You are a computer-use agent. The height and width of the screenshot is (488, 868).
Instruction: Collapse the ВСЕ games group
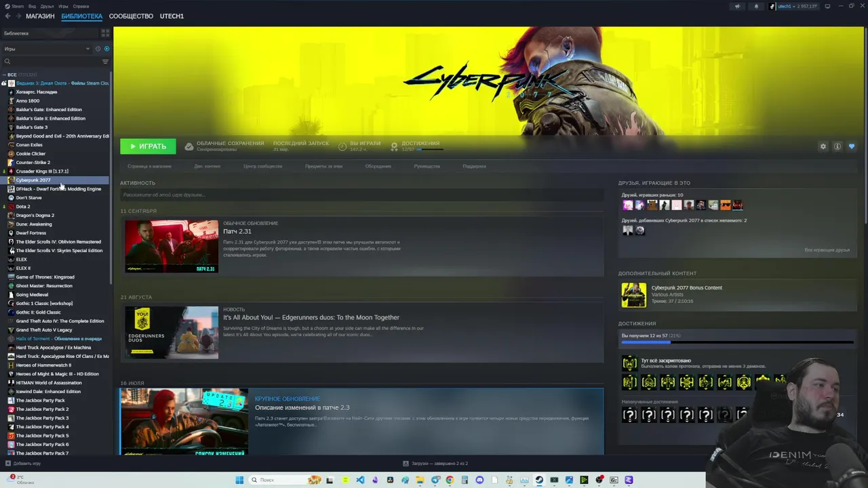5,75
